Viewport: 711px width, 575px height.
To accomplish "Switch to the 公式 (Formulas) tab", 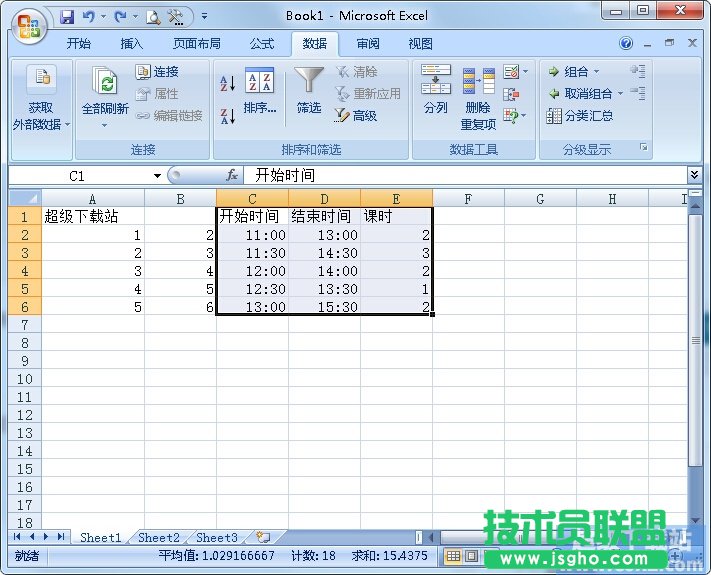I will tap(262, 44).
